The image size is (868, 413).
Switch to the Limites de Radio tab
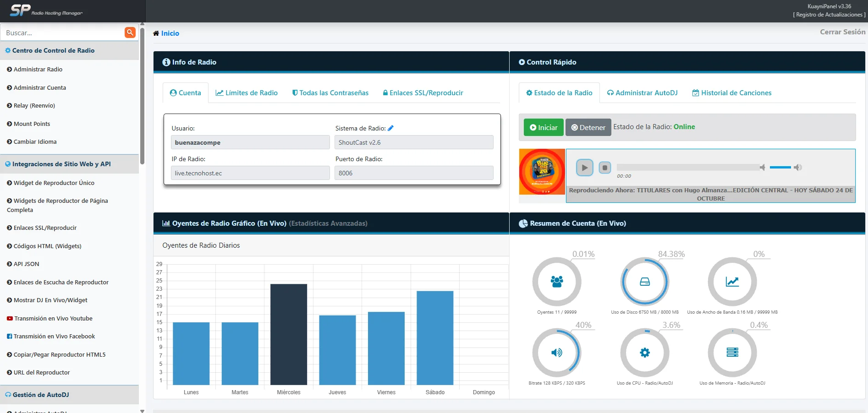point(247,93)
